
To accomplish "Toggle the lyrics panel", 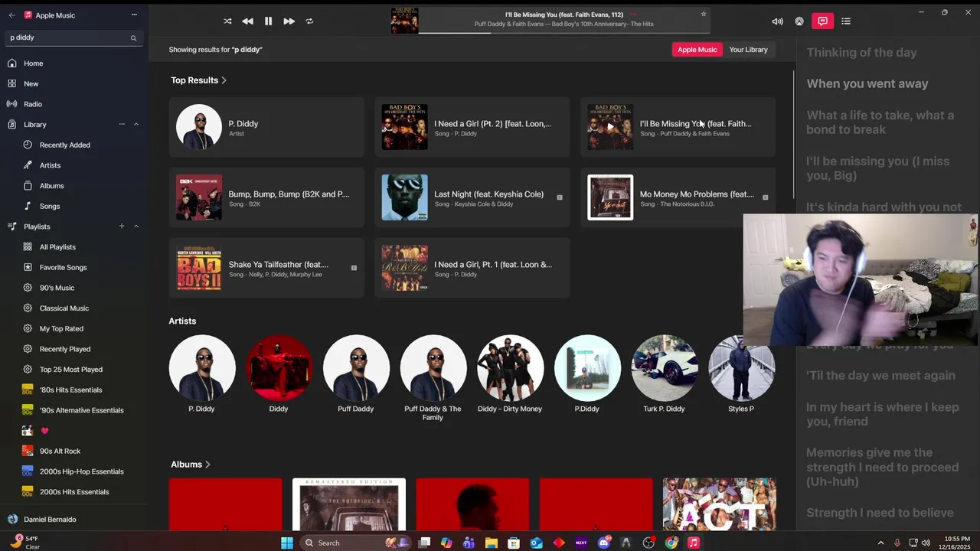I will (822, 21).
